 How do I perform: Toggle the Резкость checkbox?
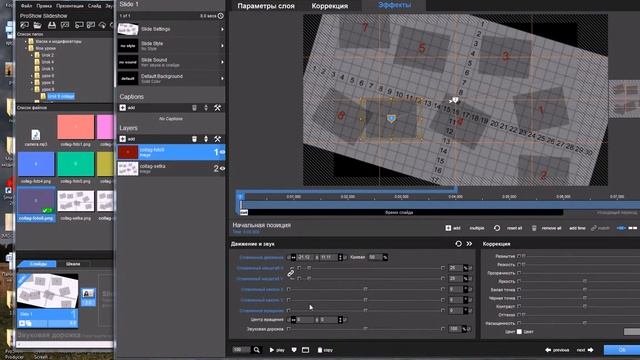(x=519, y=264)
